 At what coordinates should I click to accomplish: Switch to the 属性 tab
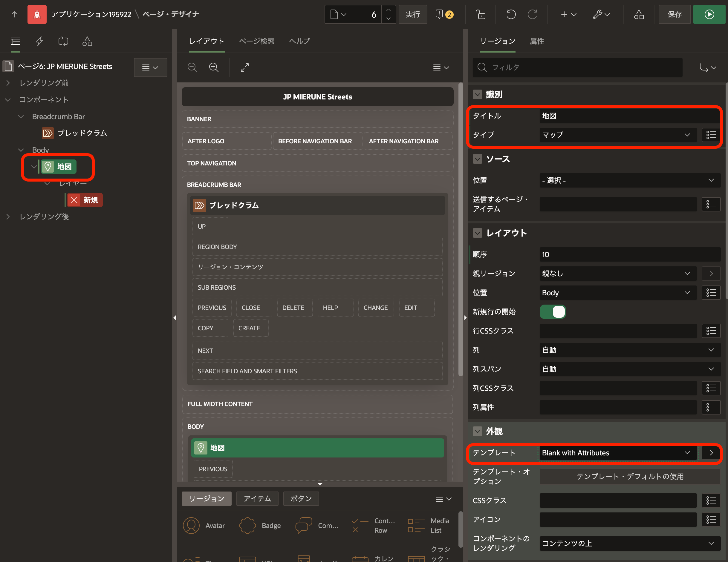[537, 41]
